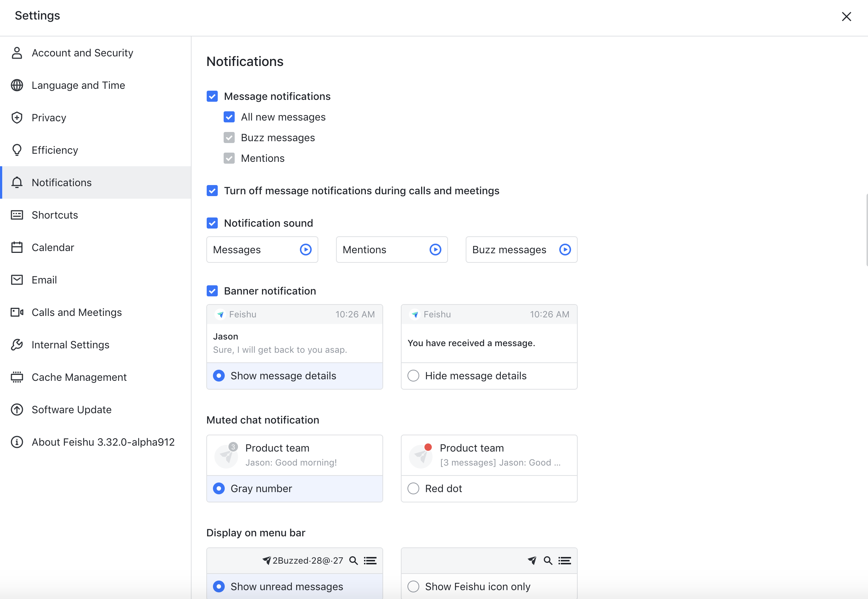Viewport: 868px width, 599px height.
Task: Open the Messages sound selector
Action: 262,250
